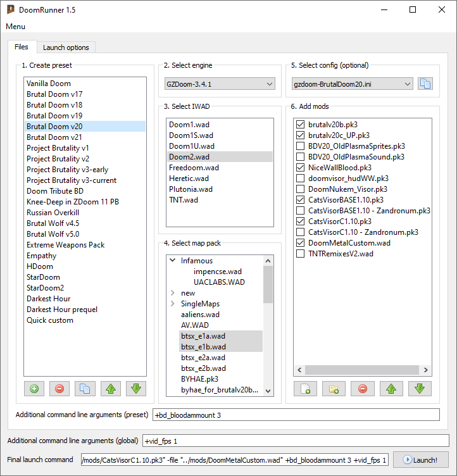Screen dimensions: 457x476
Task: Click scroll right arrow in mods list
Action: [426, 370]
